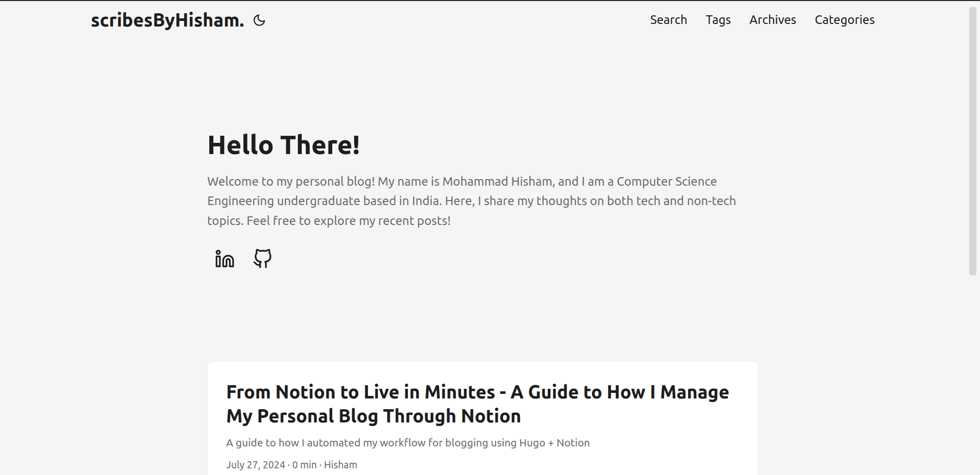Click the scrollbar track below the thumb
The image size is (980, 475).
[x=973, y=378]
